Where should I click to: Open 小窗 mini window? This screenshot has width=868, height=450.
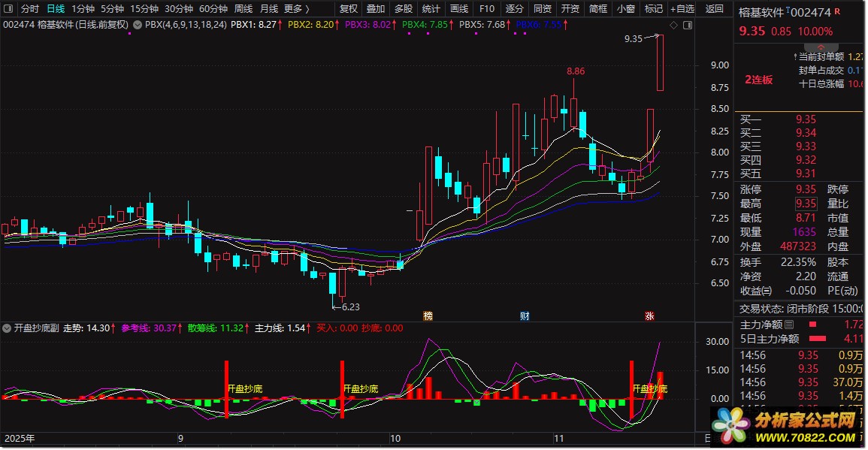[x=625, y=9]
